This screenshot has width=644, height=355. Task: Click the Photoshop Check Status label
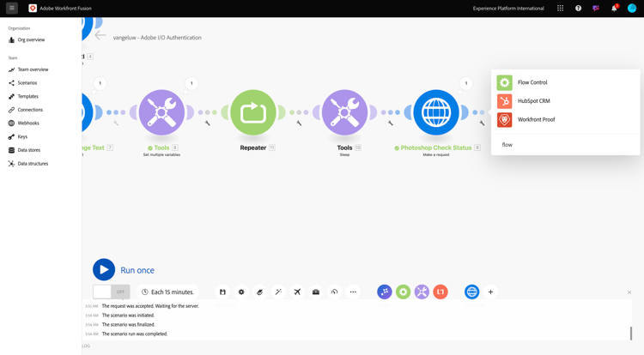coord(435,147)
